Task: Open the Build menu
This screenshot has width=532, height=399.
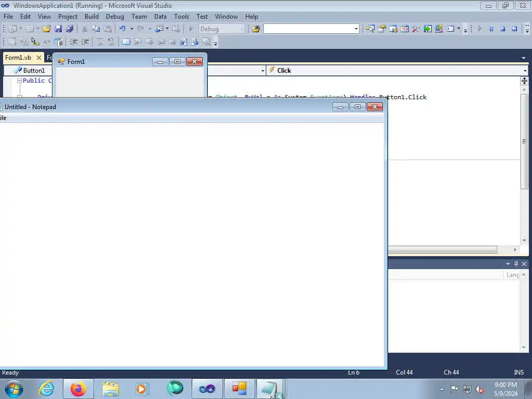Action: pos(91,17)
